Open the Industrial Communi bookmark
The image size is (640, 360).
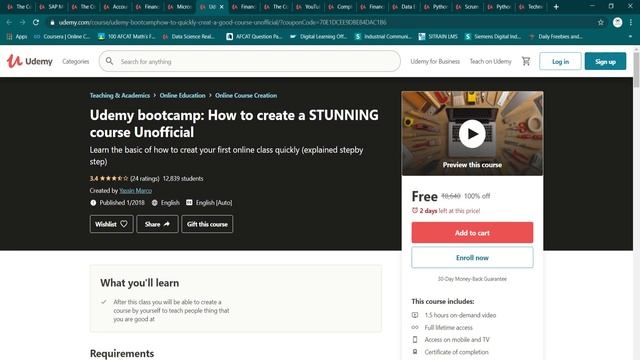(383, 36)
